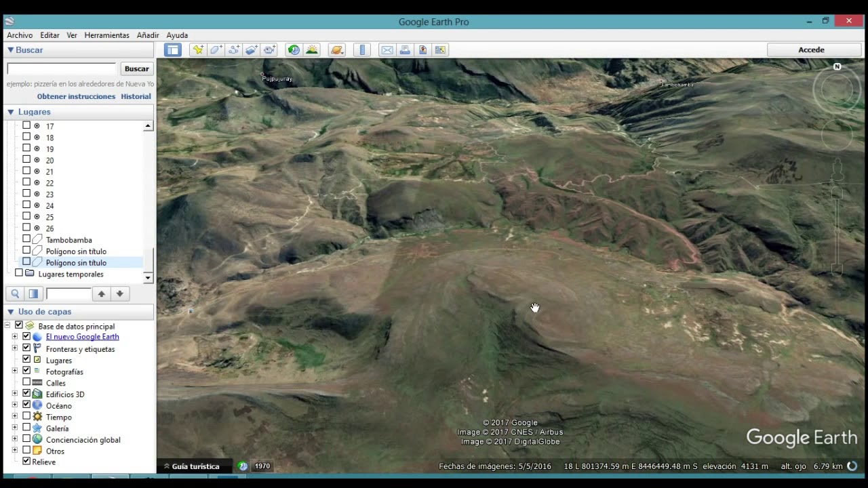Toggle the sunlight tool icon
The height and width of the screenshot is (488, 868).
point(312,49)
